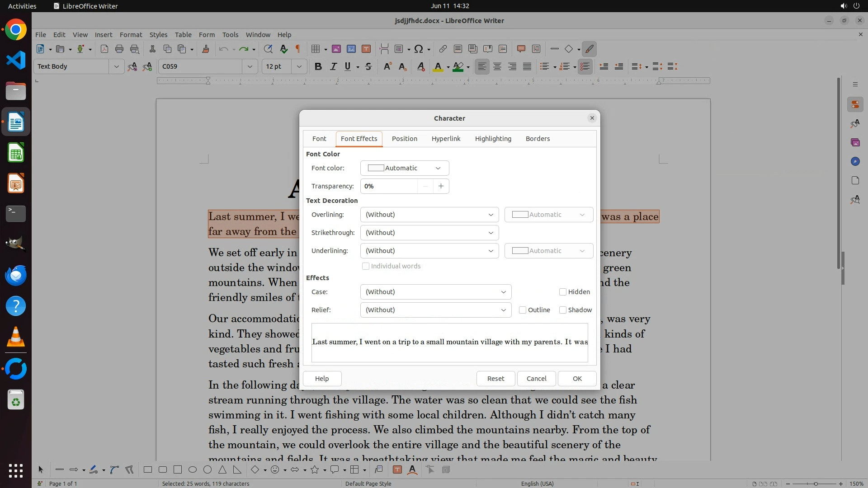The width and height of the screenshot is (868, 488).
Task: Increase transparency with the plus stepper
Action: 441,186
